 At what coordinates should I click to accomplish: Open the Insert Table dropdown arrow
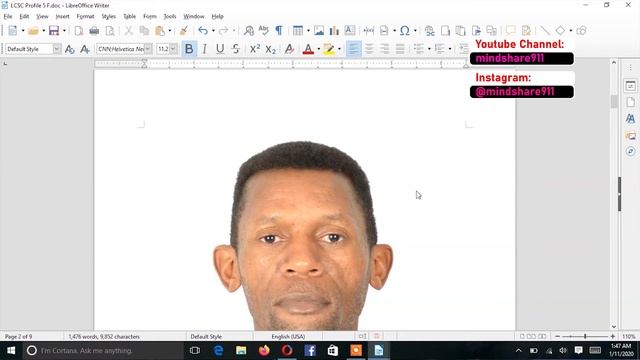[x=308, y=31]
